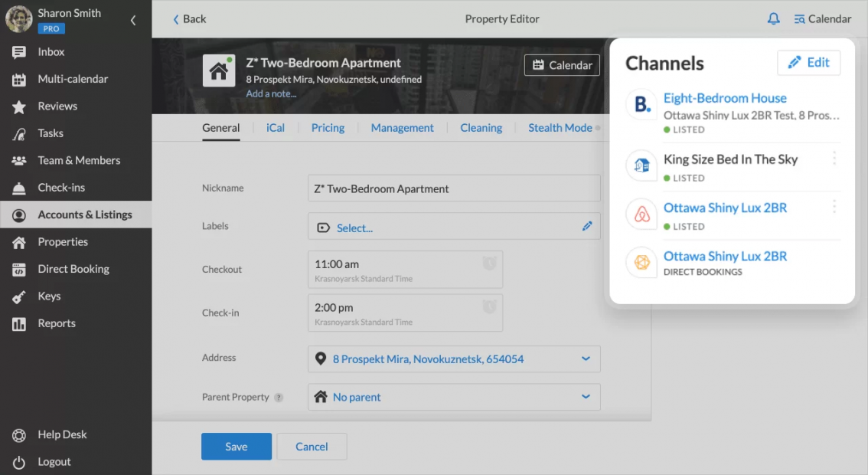Click the notification bell icon
The height and width of the screenshot is (475, 868).
pyautogui.click(x=773, y=19)
